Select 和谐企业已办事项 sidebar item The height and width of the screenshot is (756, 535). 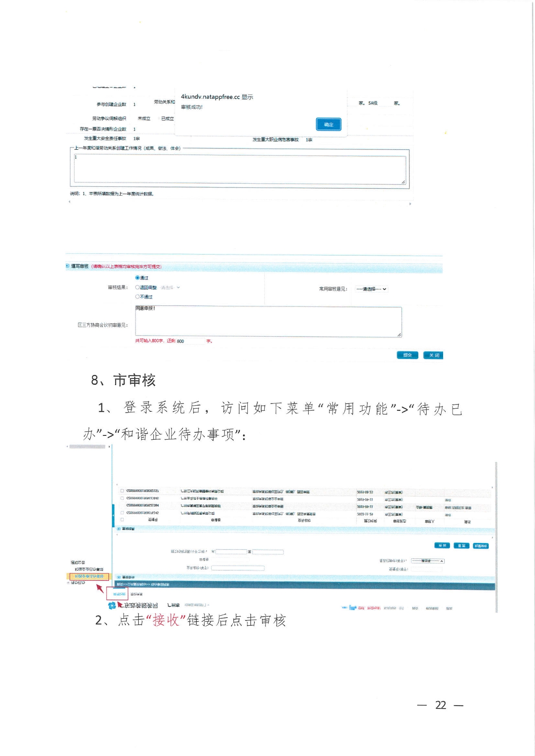tap(89, 570)
